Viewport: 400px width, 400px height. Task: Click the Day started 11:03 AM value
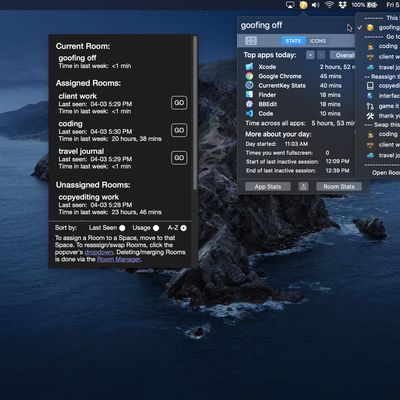pos(296,144)
